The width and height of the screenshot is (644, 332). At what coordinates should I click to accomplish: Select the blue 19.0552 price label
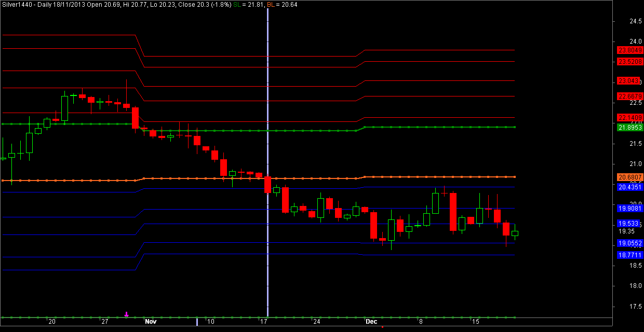(x=630, y=243)
